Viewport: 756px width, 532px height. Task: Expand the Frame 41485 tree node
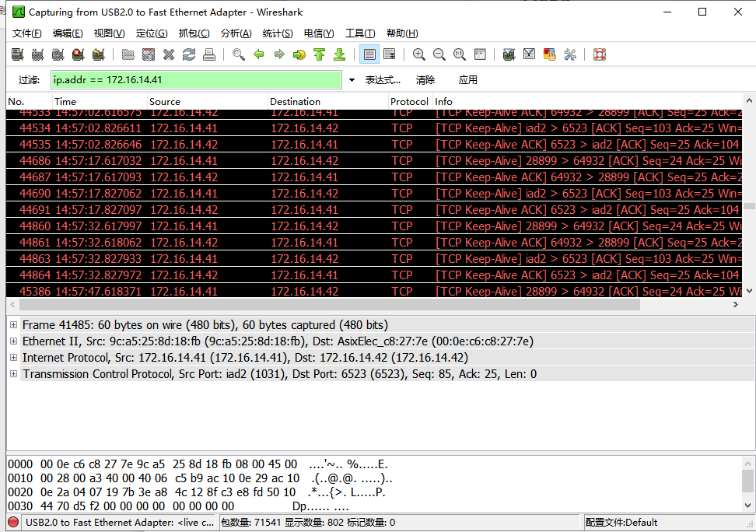click(13, 325)
